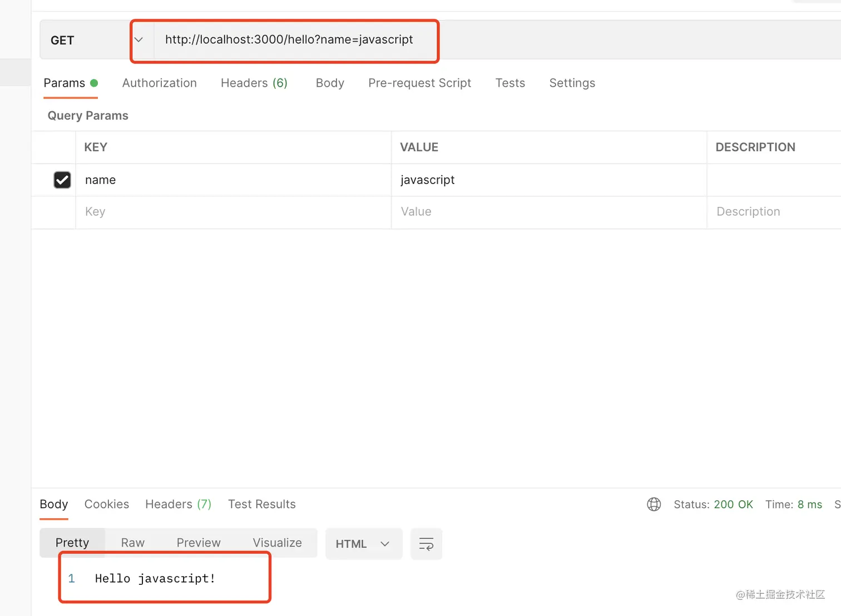Screen dimensions: 841x616
Task: Open the request Settings tab
Action: pyautogui.click(x=572, y=83)
